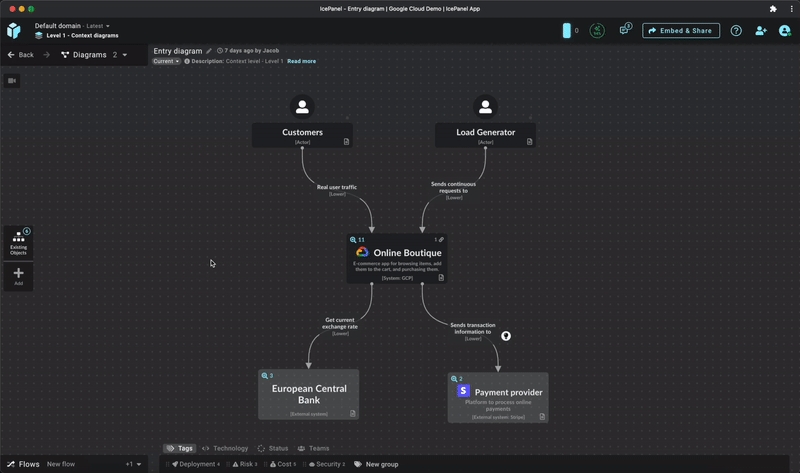Switch to the Status tab
Image resolution: width=800 pixels, height=473 pixels.
coord(273,449)
